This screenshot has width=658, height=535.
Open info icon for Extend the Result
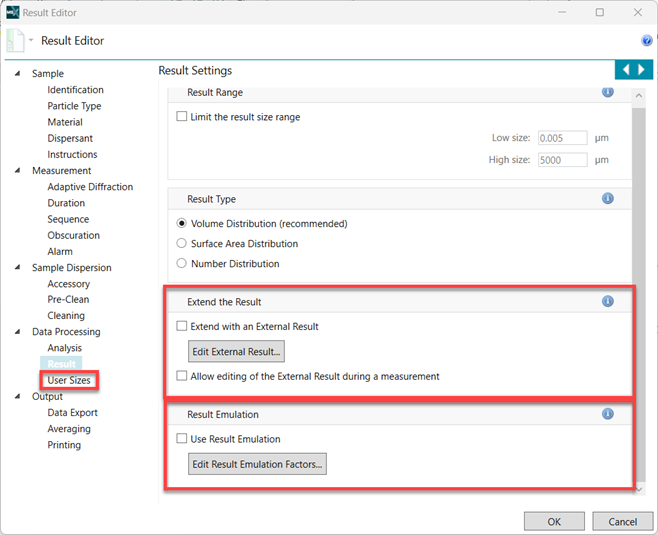[x=608, y=301]
